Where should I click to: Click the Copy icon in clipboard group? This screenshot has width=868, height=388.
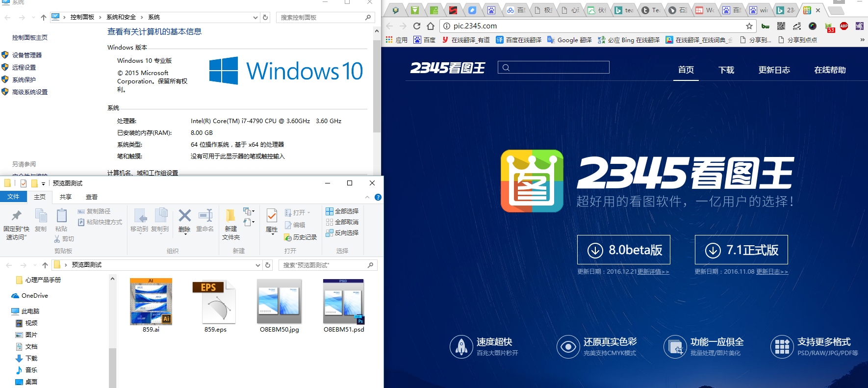[x=41, y=216]
